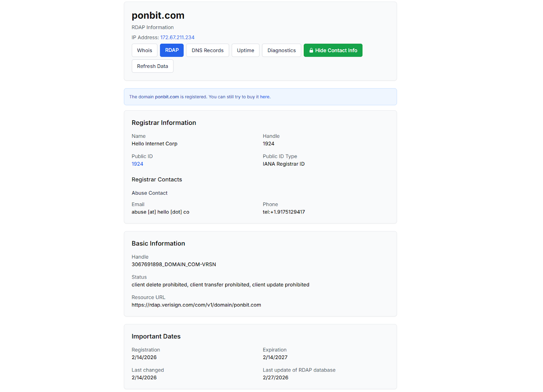Click the client transfer prohibited status text
The height and width of the screenshot is (392, 543).
click(219, 285)
